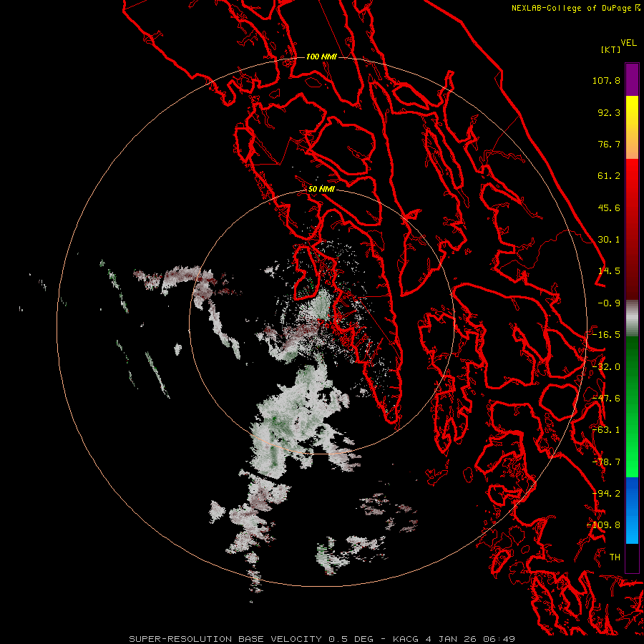The height and width of the screenshot is (644, 644).
Task: Click the Super-Resolution Base Velocity caption
Action: pyautogui.click(x=322, y=639)
